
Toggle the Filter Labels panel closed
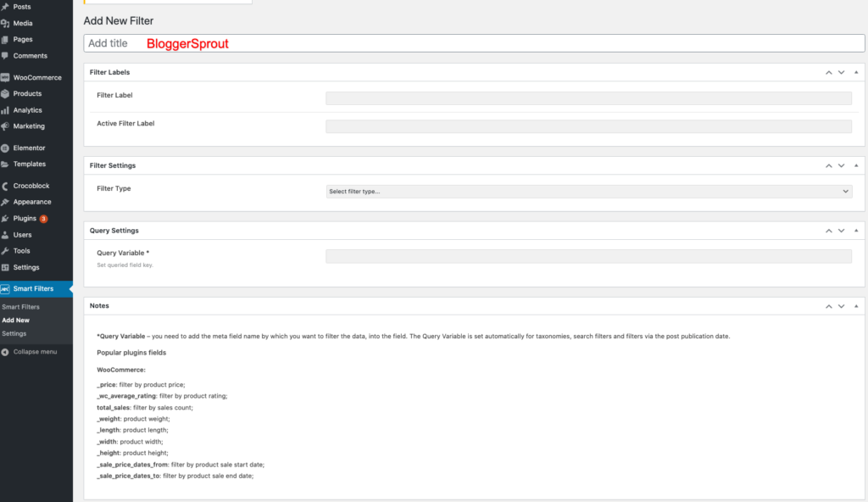[856, 73]
